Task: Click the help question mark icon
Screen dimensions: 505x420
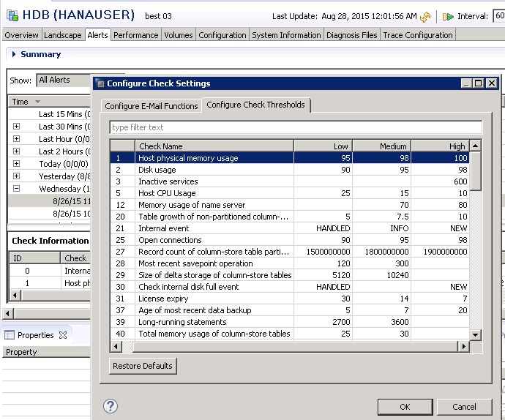Action: coord(111,406)
